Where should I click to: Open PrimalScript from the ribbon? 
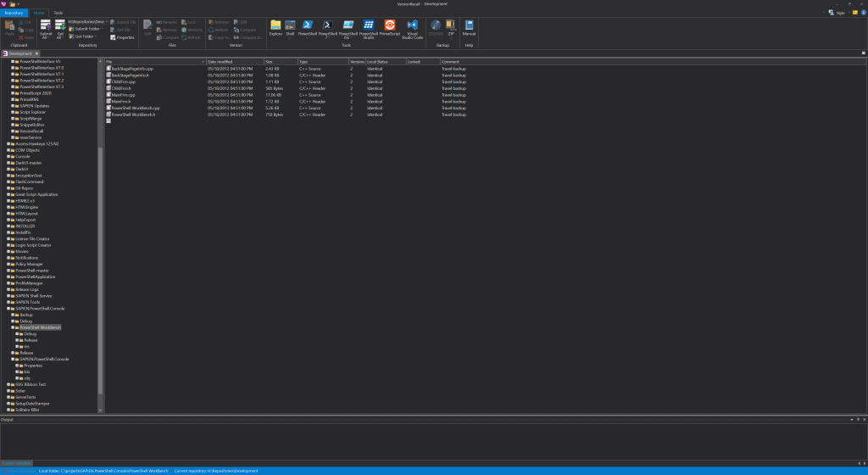point(390,28)
